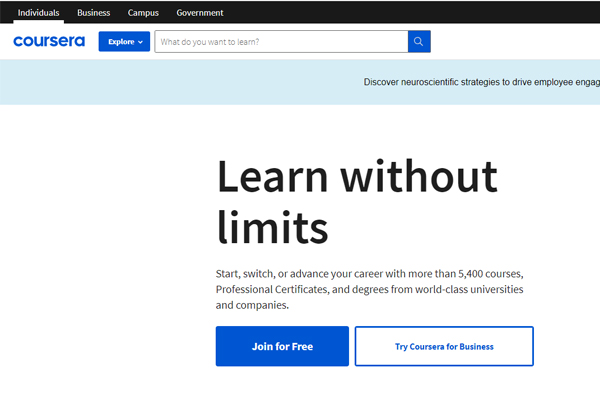Screen dimensions: 600x400
Task: Click the 'Start, switch, or advance' text line
Action: coord(300,273)
